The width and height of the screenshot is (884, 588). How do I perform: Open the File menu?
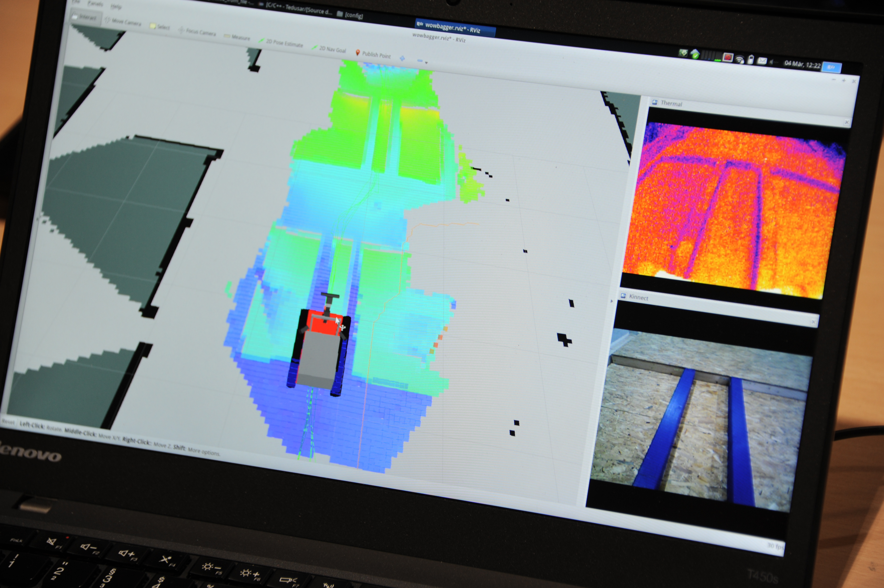click(76, 1)
